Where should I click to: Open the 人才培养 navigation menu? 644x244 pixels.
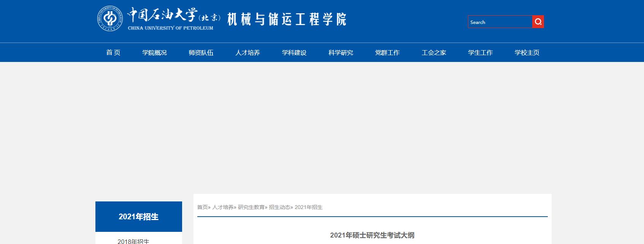[247, 52]
